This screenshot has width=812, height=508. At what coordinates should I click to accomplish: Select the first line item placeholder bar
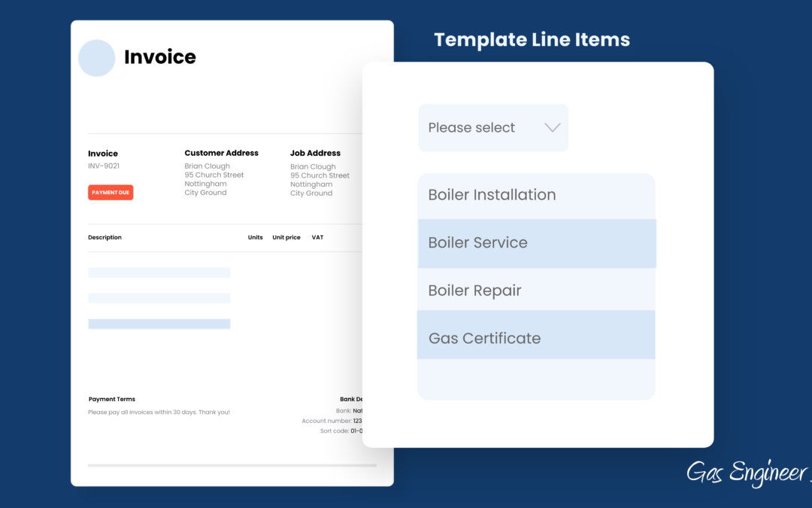(159, 272)
